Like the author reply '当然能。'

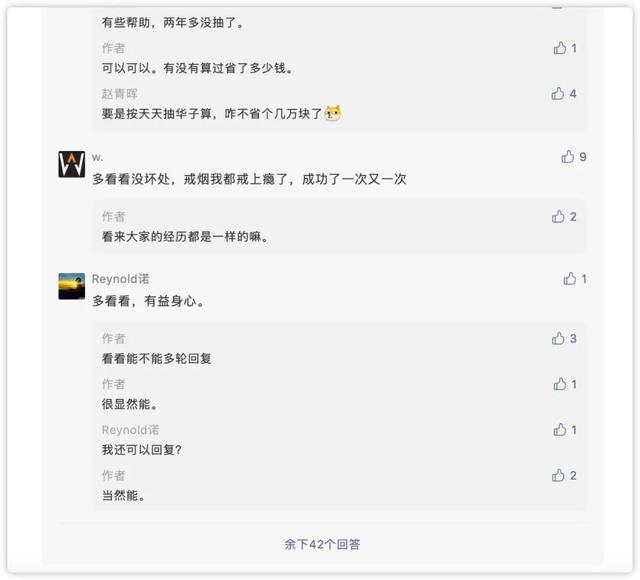point(559,476)
